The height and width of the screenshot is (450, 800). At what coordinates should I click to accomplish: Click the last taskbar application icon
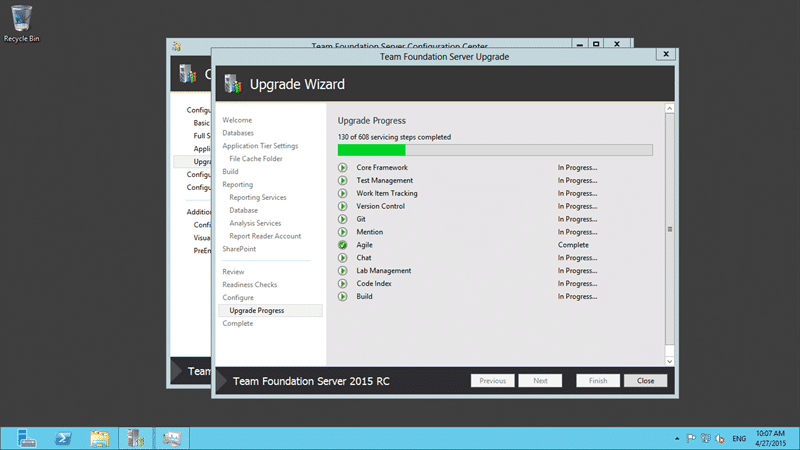(x=172, y=438)
